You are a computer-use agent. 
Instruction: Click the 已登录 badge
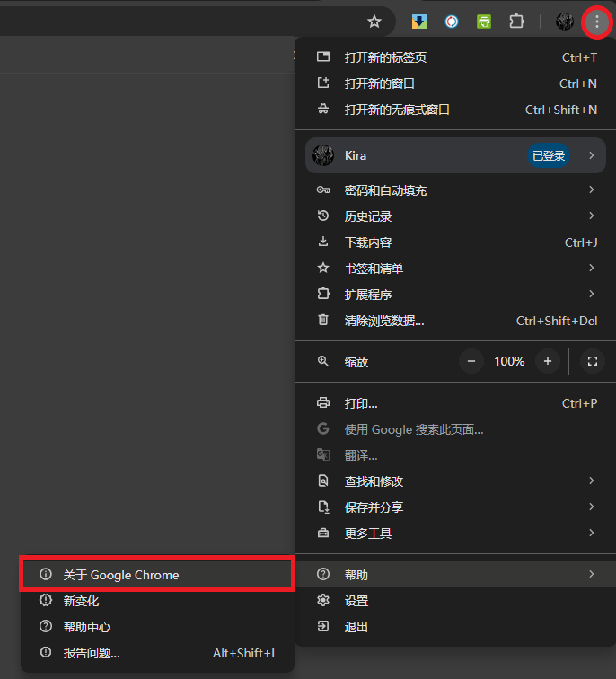[x=548, y=155]
